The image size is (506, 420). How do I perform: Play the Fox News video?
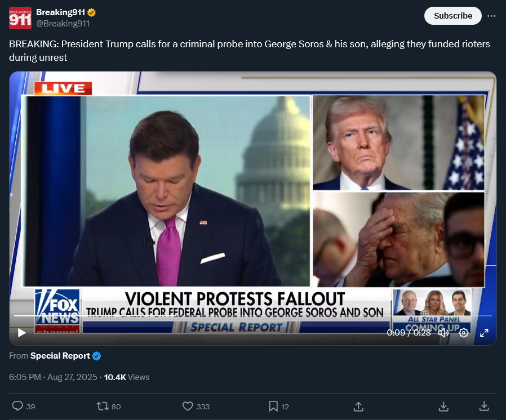tap(22, 333)
